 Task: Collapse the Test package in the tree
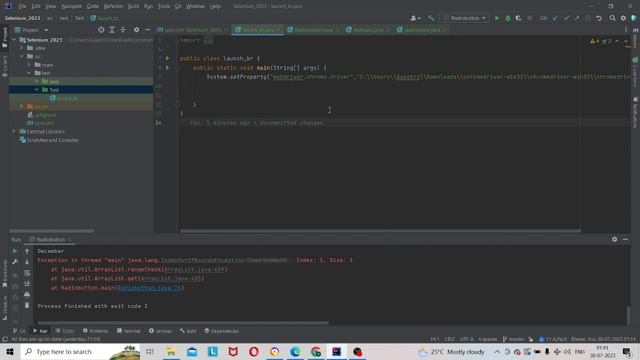click(x=36, y=89)
